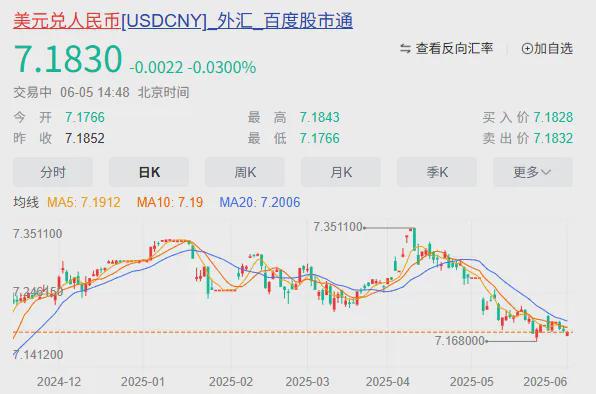The width and height of the screenshot is (596, 394).
Task: Click the 2025-06 date axis label
Action: 545,381
